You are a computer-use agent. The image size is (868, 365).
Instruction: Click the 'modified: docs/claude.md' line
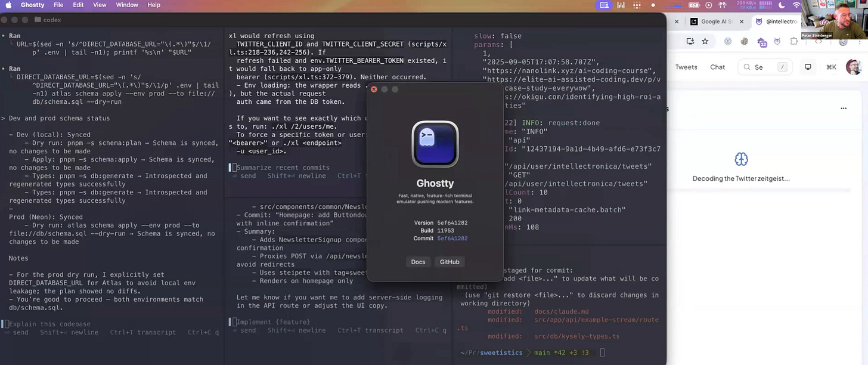point(538,311)
